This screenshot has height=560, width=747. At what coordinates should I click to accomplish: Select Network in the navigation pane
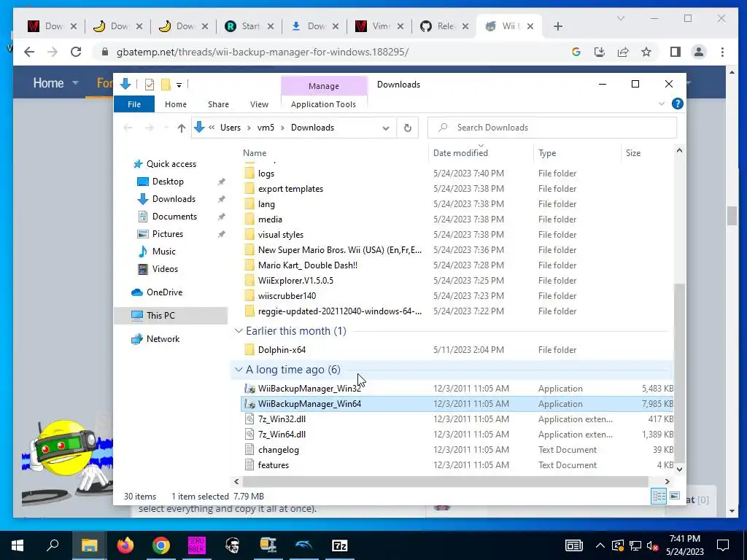pos(163,338)
